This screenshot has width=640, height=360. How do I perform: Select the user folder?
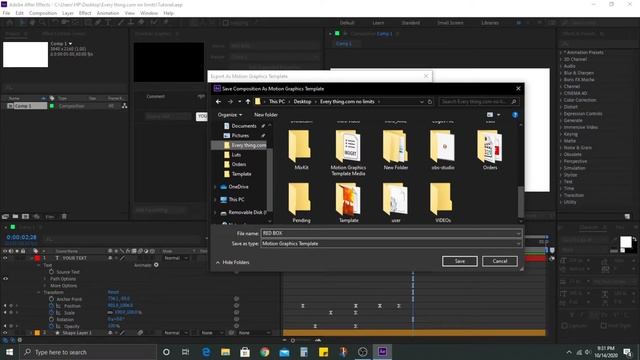[396, 203]
